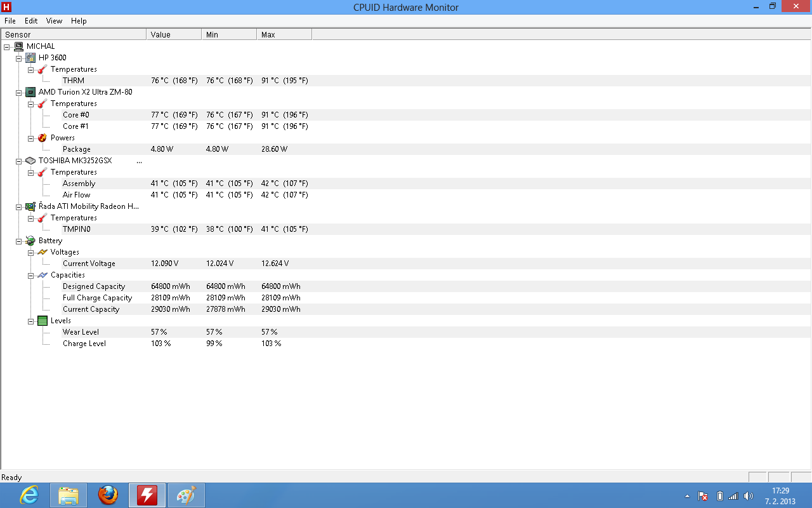Click the Action Center flag tray icon
This screenshot has height=508, width=812.
[x=704, y=496]
